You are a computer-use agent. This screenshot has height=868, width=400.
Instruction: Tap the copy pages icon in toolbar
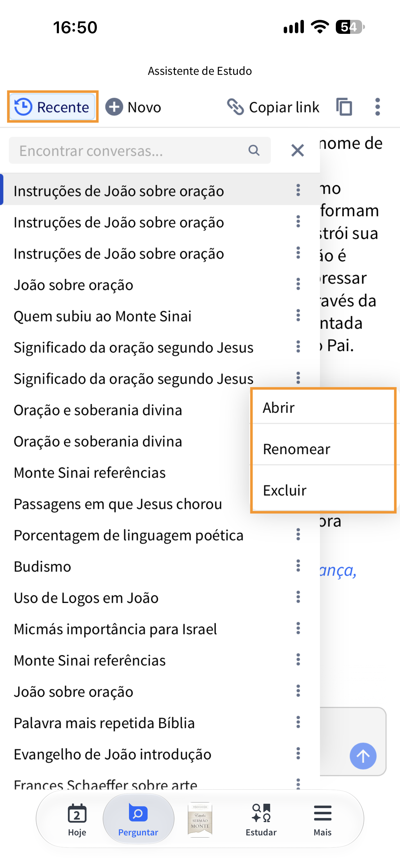pyautogui.click(x=344, y=107)
